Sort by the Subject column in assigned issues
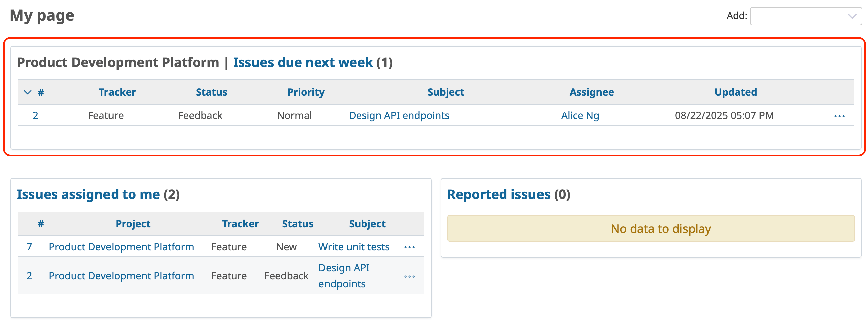 [367, 223]
